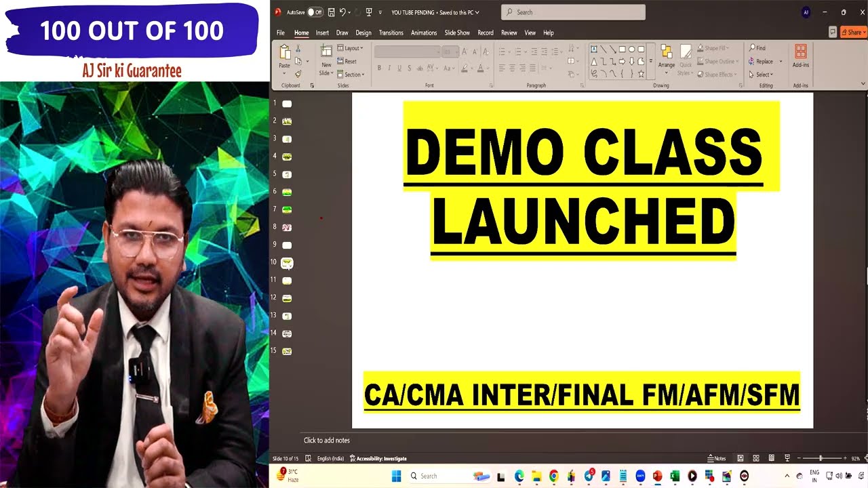Switch to the Design tab
868x488 pixels.
click(x=363, y=33)
